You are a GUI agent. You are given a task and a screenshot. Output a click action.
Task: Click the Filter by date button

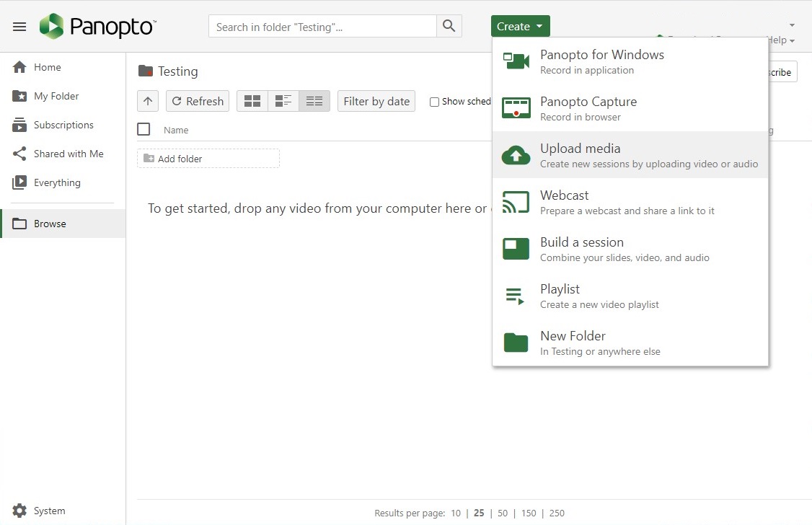(x=376, y=101)
